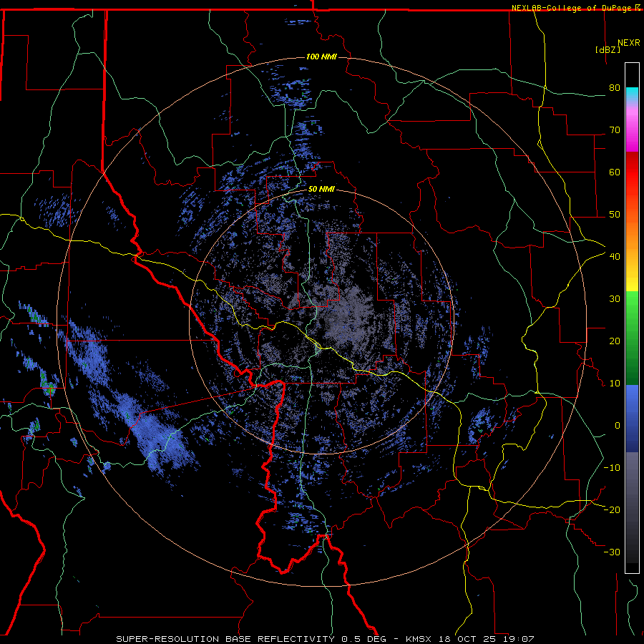
Task: Click the -10 dBZ scale label
Action: tap(612, 467)
